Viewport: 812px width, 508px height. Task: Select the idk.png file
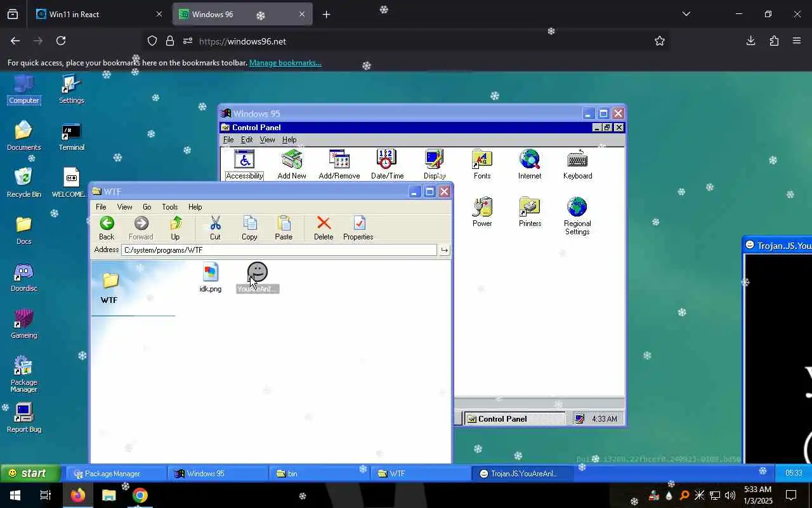click(x=211, y=277)
